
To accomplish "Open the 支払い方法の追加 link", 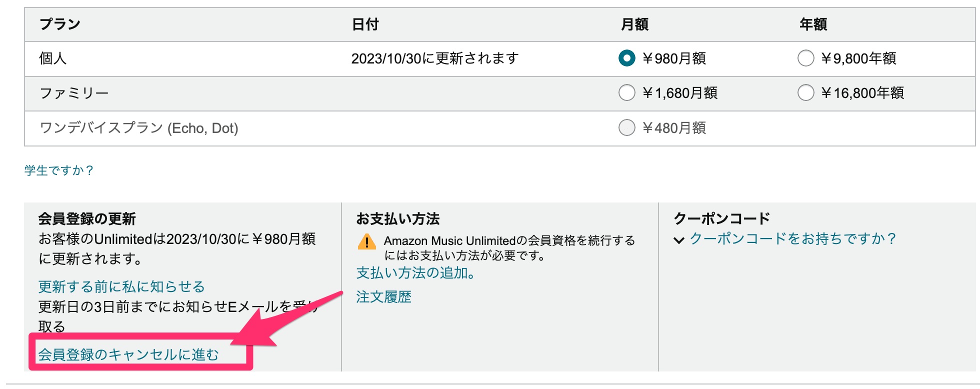I will (x=415, y=273).
